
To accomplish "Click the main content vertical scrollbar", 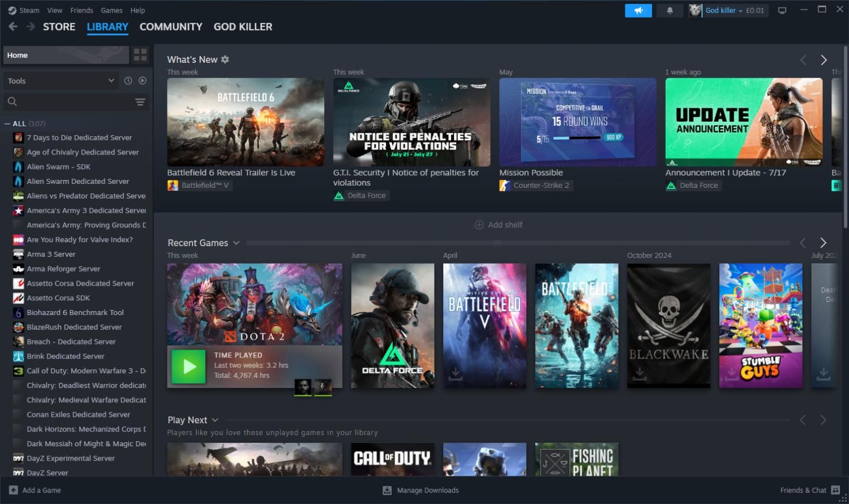I will [846, 136].
